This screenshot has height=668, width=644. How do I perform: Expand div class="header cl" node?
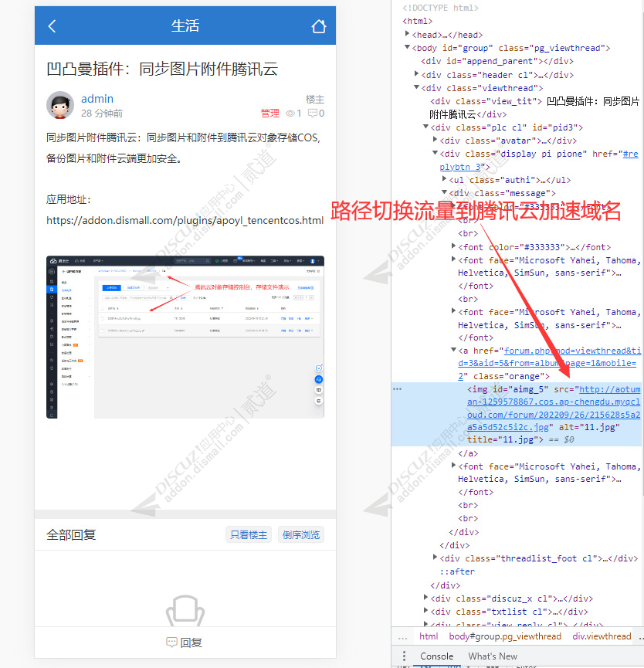416,73
